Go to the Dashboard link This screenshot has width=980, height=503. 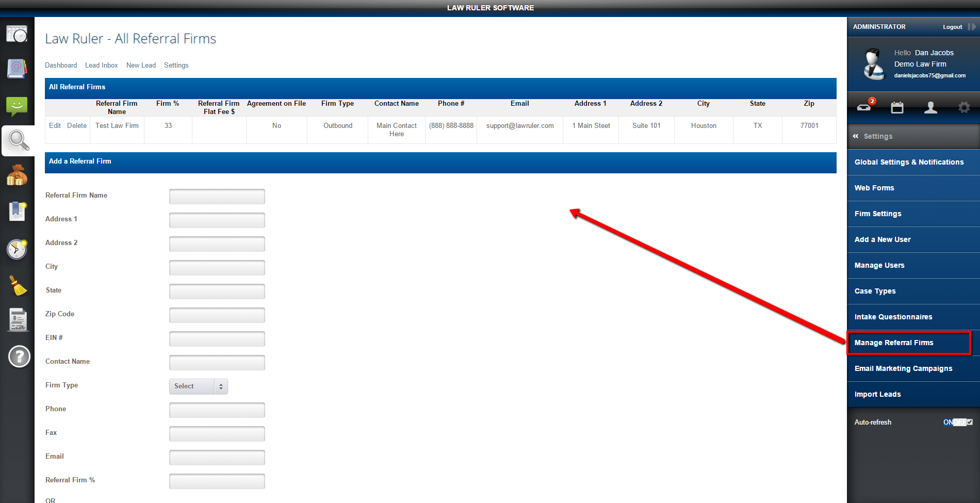(x=61, y=65)
